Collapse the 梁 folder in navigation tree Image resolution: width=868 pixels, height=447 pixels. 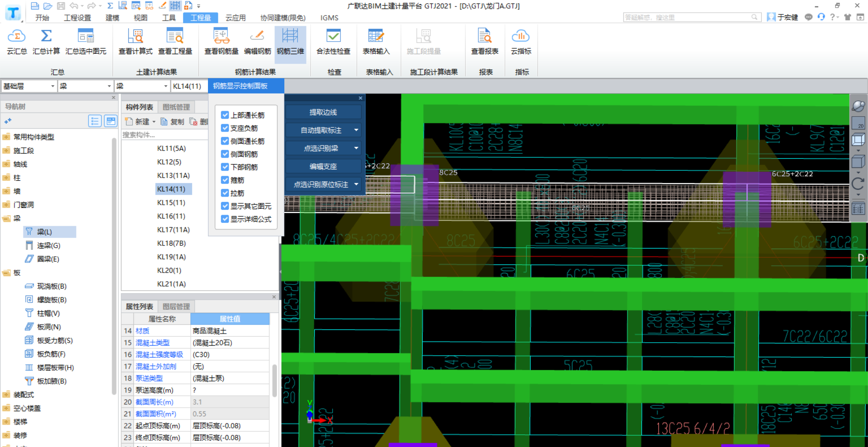click(6, 218)
